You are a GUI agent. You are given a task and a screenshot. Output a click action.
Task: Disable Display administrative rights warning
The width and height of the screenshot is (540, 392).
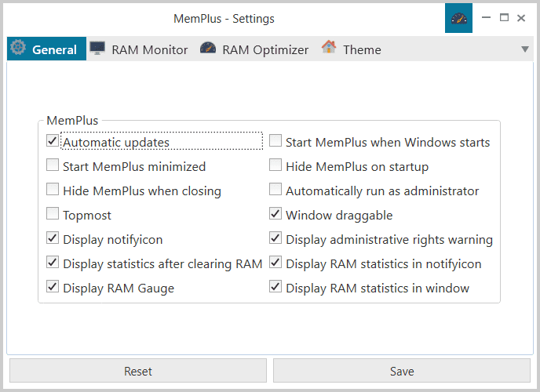point(275,239)
